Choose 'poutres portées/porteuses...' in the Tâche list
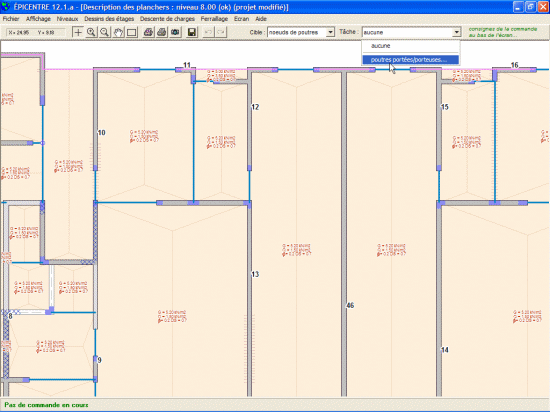550x412 pixels. (x=410, y=60)
